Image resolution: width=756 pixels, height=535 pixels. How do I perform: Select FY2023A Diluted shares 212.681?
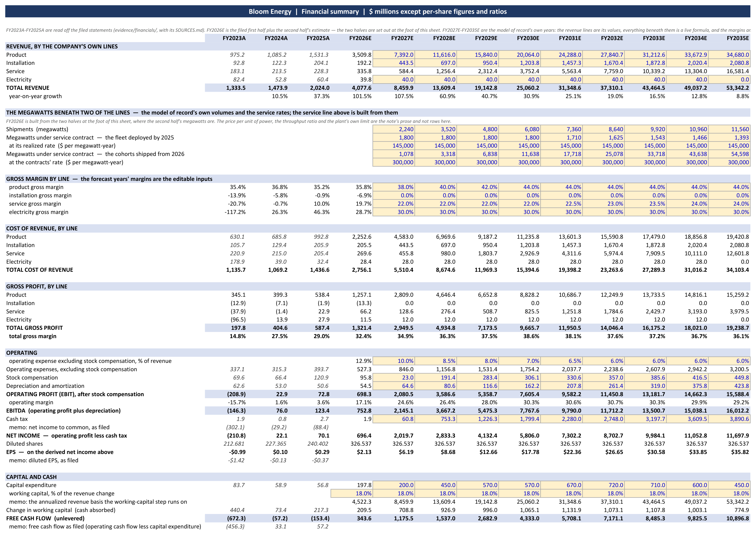tap(234, 444)
